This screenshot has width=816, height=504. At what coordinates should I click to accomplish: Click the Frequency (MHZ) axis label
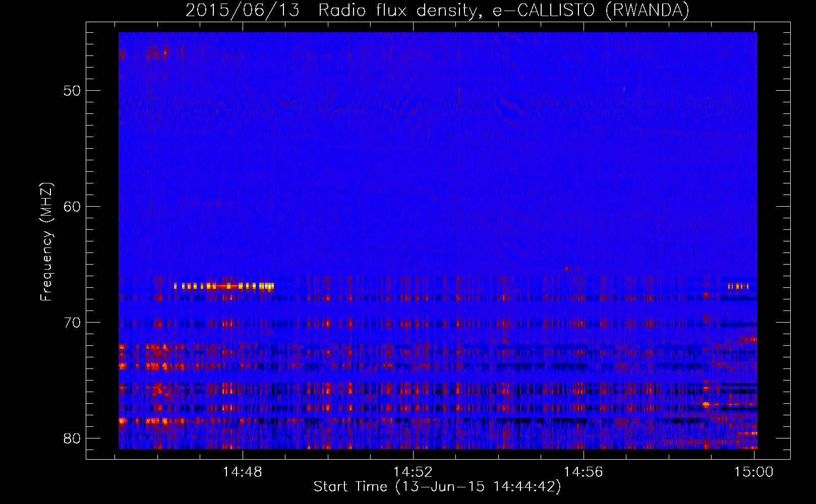click(x=46, y=242)
